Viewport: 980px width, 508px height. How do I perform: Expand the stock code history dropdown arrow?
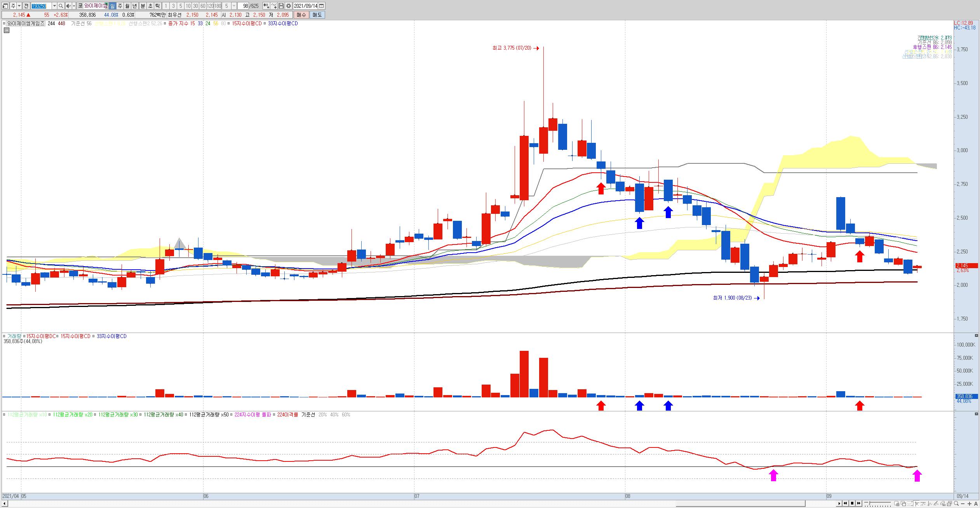54,6
